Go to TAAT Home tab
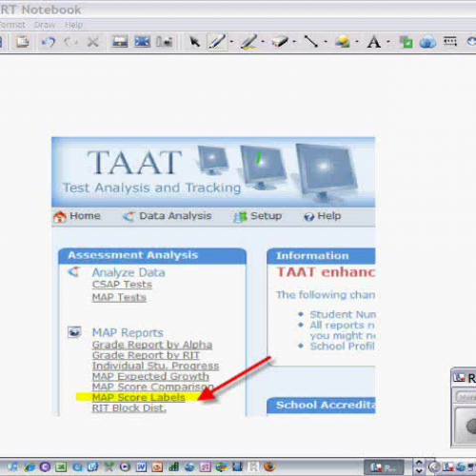476x476 pixels. click(x=85, y=216)
